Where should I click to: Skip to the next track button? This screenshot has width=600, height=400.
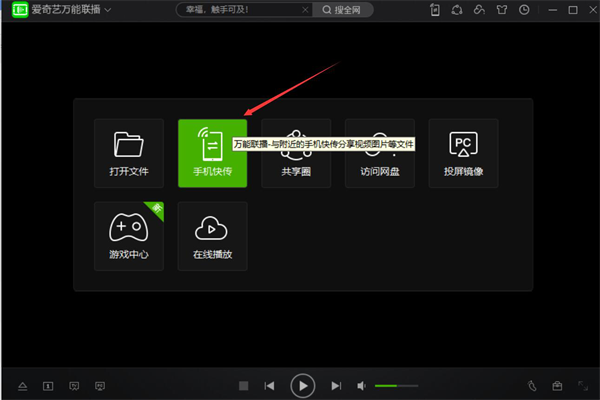(336, 386)
